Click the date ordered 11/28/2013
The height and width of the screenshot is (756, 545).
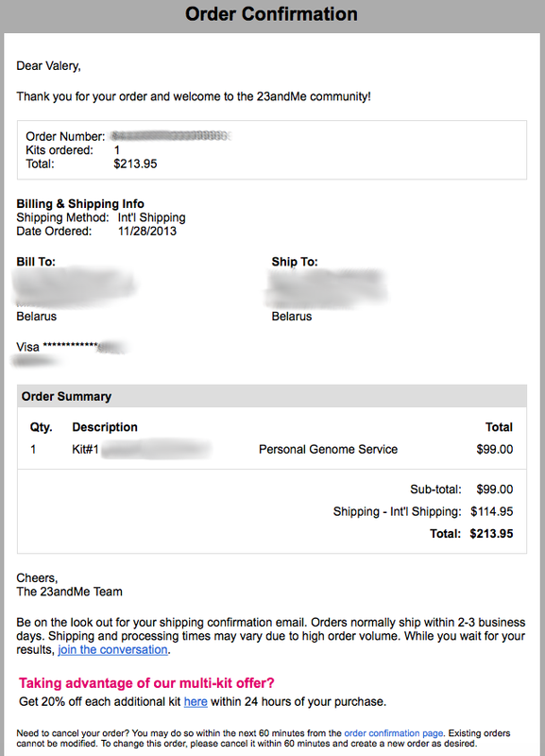click(147, 231)
